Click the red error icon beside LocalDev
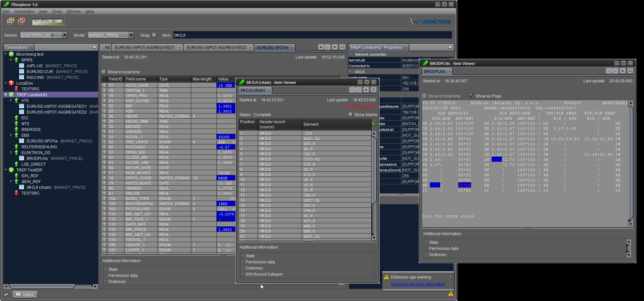The height and width of the screenshot is (301, 644). click(11, 83)
